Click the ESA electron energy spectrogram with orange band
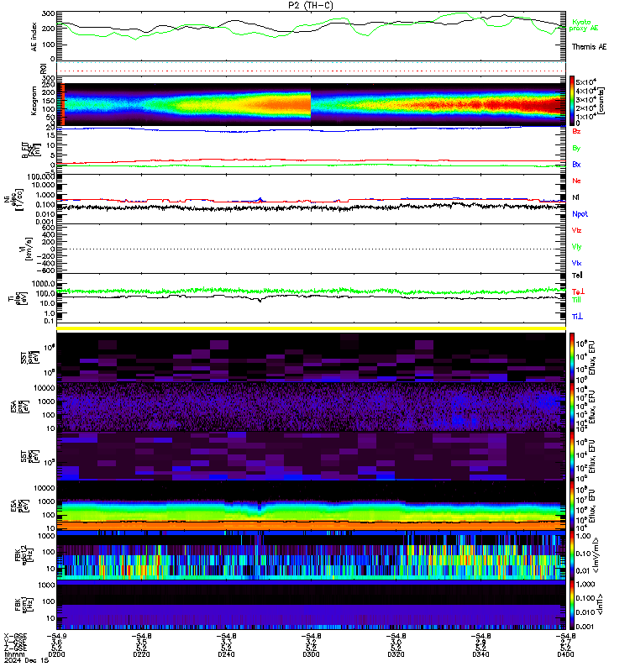Viewport: 630px width, 672px height. click(311, 506)
